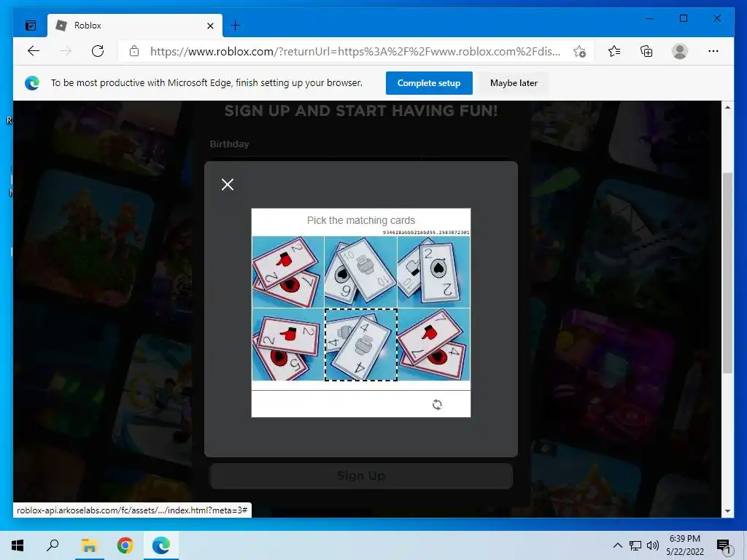The height and width of the screenshot is (560, 747).
Task: Open File Explorer from taskbar
Action: click(x=89, y=545)
